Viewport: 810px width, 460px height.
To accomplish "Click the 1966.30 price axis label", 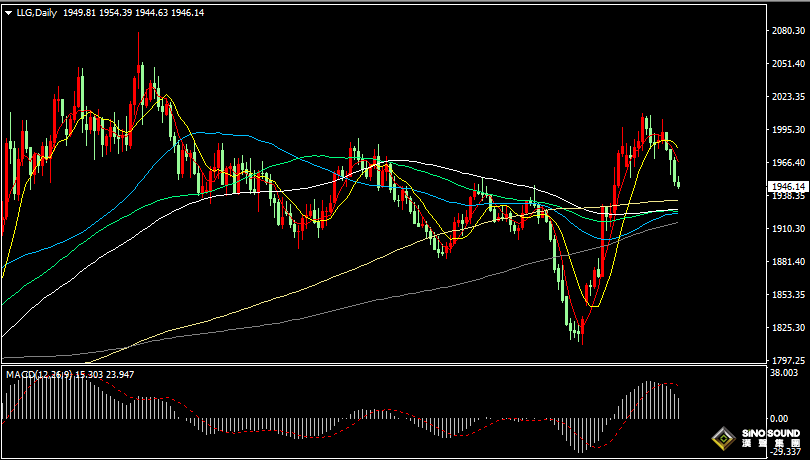I will [788, 163].
